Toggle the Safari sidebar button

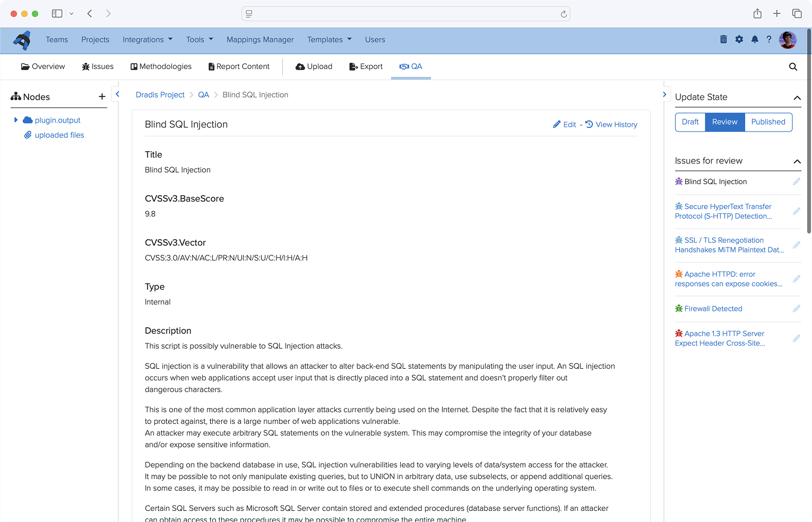[x=57, y=13]
